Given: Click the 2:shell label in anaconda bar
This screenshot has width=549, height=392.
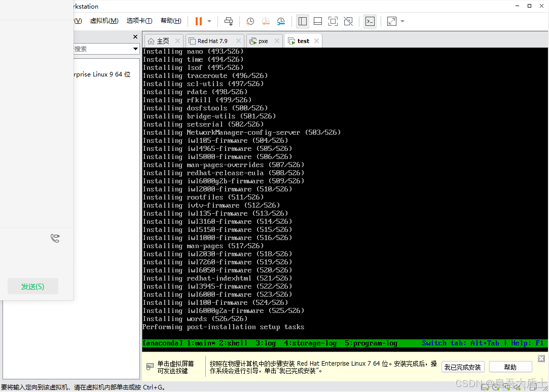Looking at the screenshot, I should 233,343.
